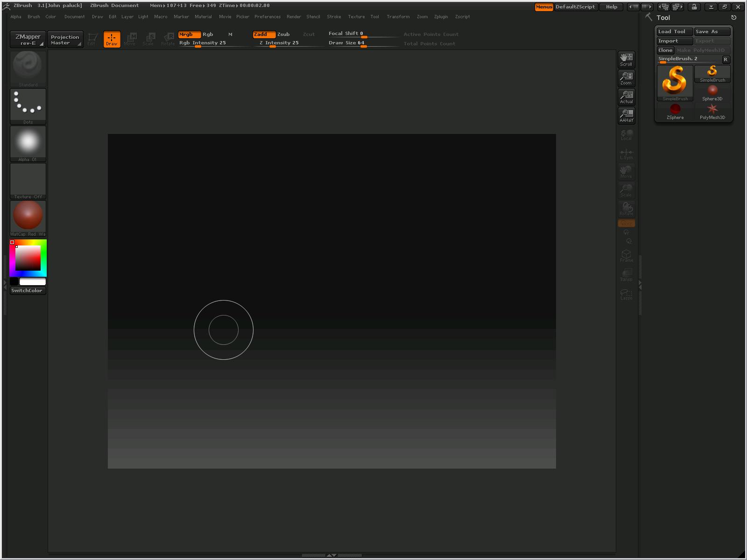This screenshot has height=560, width=747.
Task: Toggle the Mrgb paint mode off
Action: coord(189,34)
